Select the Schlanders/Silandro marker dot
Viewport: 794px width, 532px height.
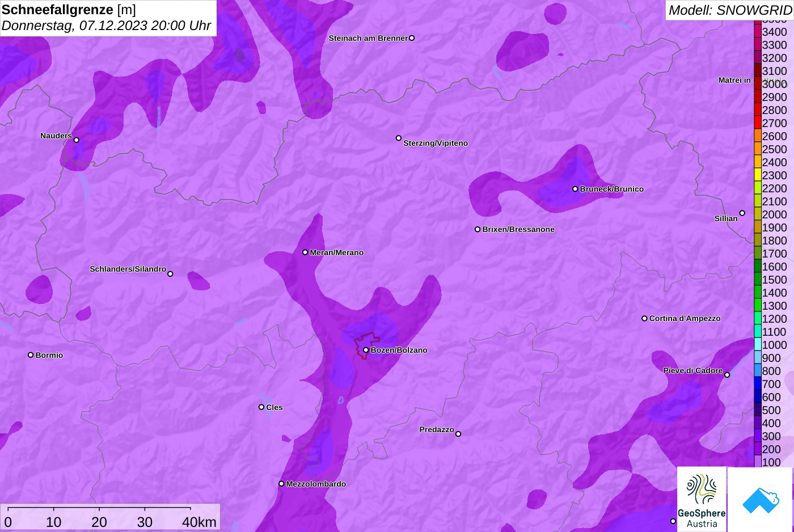[x=170, y=274]
